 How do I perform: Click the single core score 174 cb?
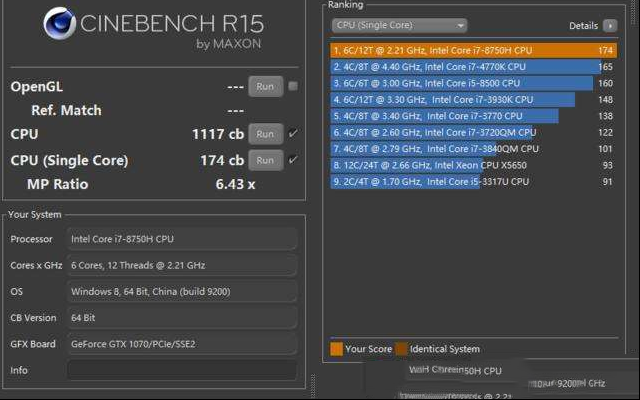[x=222, y=160]
